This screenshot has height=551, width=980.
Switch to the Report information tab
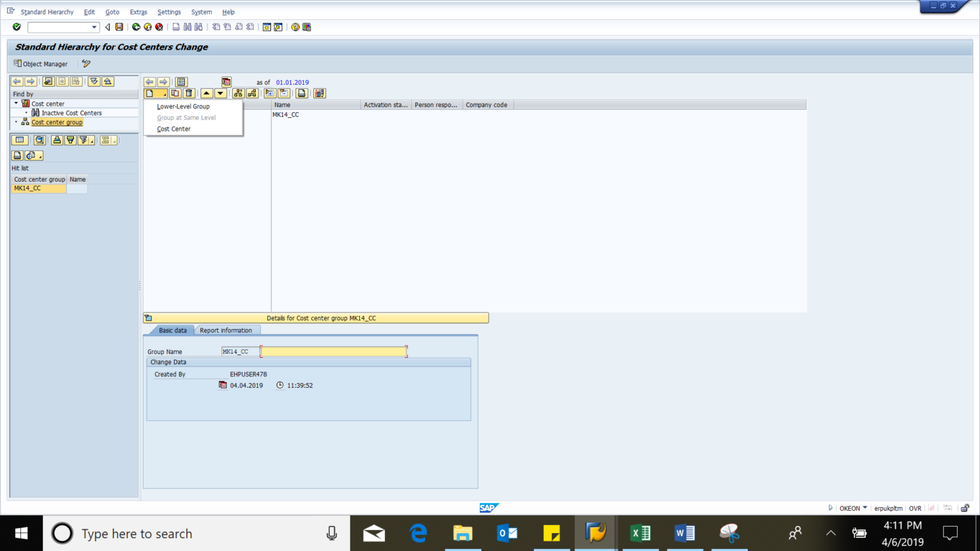(x=227, y=330)
